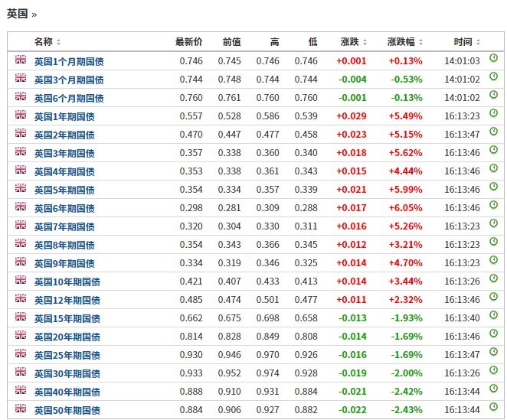This screenshot has width=507, height=420.
Task: Open the 英国7年期国债 link
Action: coord(64,226)
